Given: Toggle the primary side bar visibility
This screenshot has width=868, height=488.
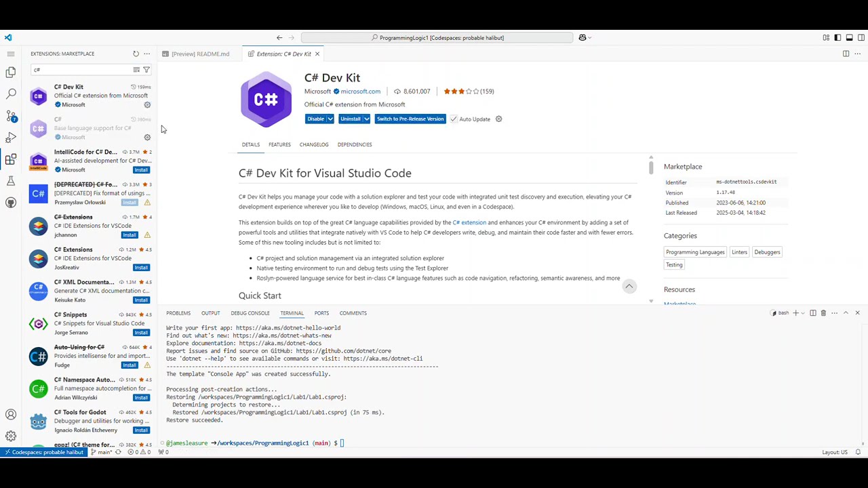Looking at the screenshot, I should [x=837, y=38].
